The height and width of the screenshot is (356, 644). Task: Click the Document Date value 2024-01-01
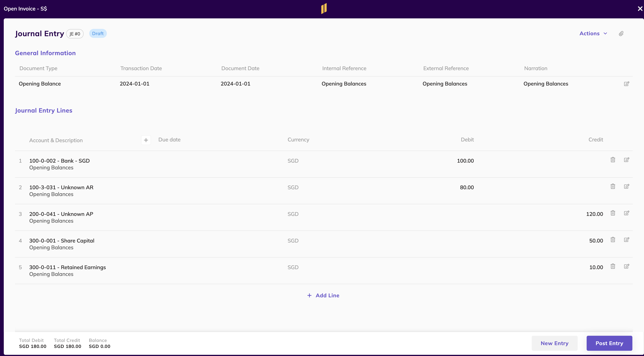[x=235, y=84]
